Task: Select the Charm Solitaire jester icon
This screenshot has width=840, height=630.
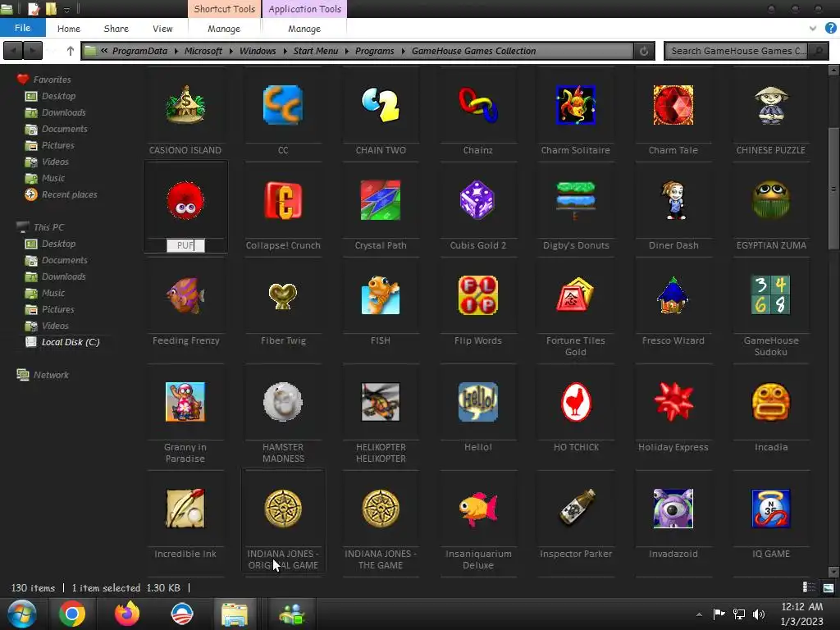Action: tap(575, 105)
